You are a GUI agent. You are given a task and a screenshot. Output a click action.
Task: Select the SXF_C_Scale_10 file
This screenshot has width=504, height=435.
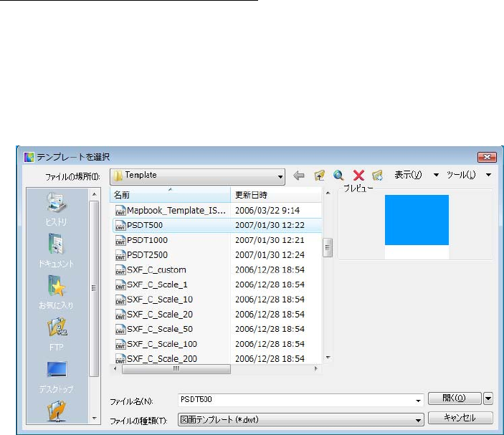pos(160,300)
